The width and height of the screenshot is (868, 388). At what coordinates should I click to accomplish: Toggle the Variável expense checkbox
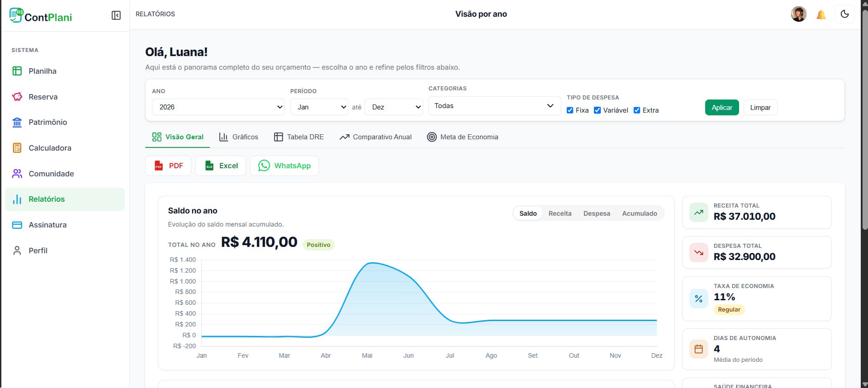pyautogui.click(x=597, y=110)
